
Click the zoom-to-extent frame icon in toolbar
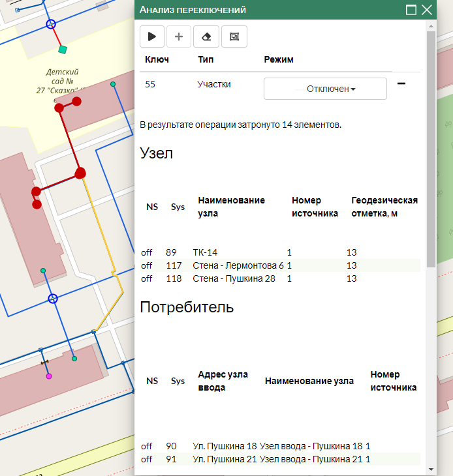pyautogui.click(x=234, y=37)
